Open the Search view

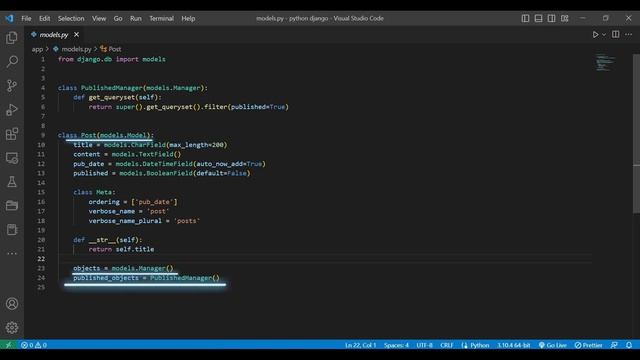coord(12,62)
